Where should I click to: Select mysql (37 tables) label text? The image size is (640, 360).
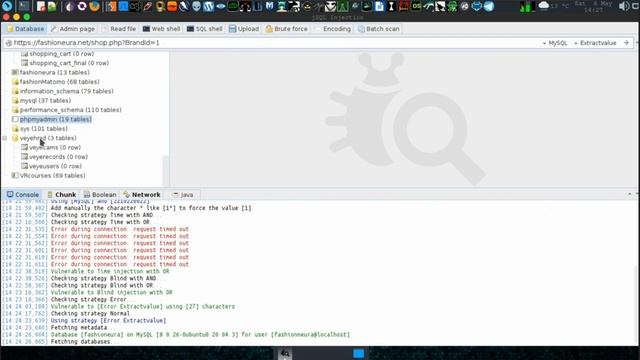tap(45, 100)
